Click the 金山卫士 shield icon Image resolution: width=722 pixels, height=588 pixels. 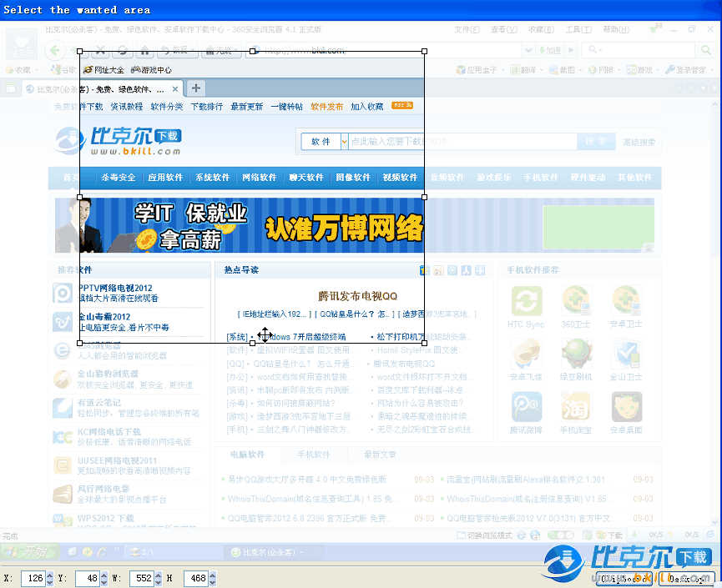point(626,354)
